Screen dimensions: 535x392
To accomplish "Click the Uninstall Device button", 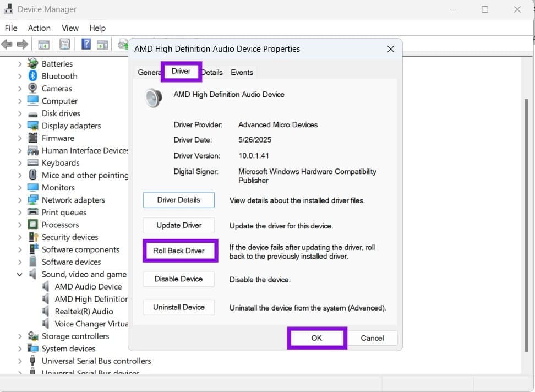I will (x=179, y=307).
